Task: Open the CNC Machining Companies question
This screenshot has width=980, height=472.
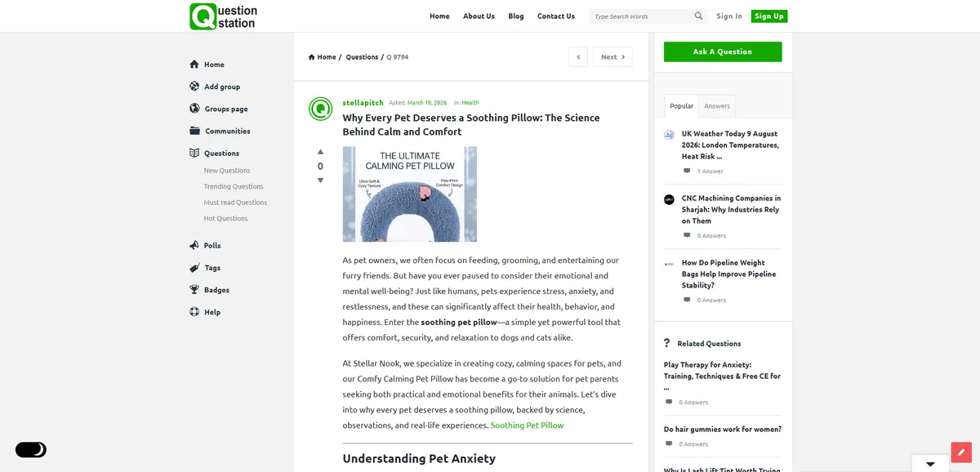Action: point(731,209)
